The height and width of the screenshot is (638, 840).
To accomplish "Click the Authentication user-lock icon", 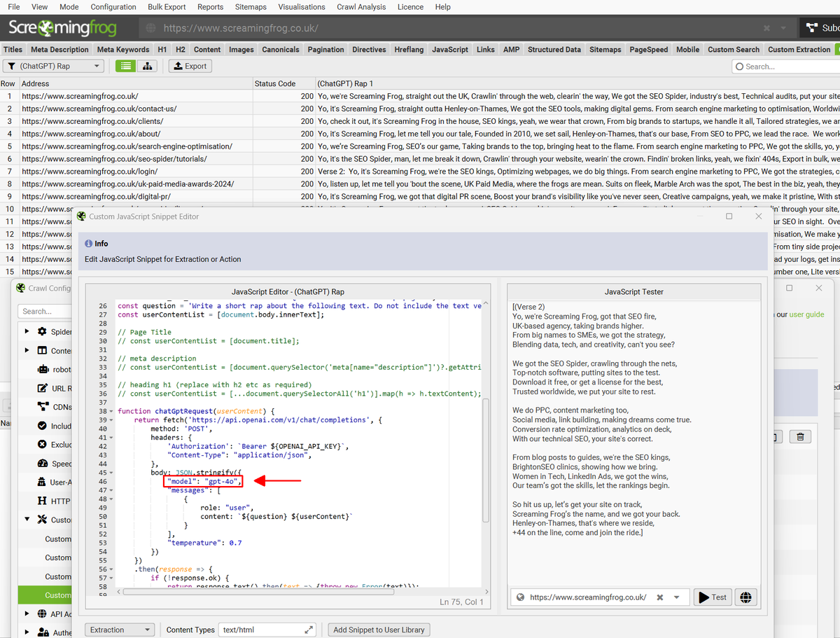I will pos(43,632).
